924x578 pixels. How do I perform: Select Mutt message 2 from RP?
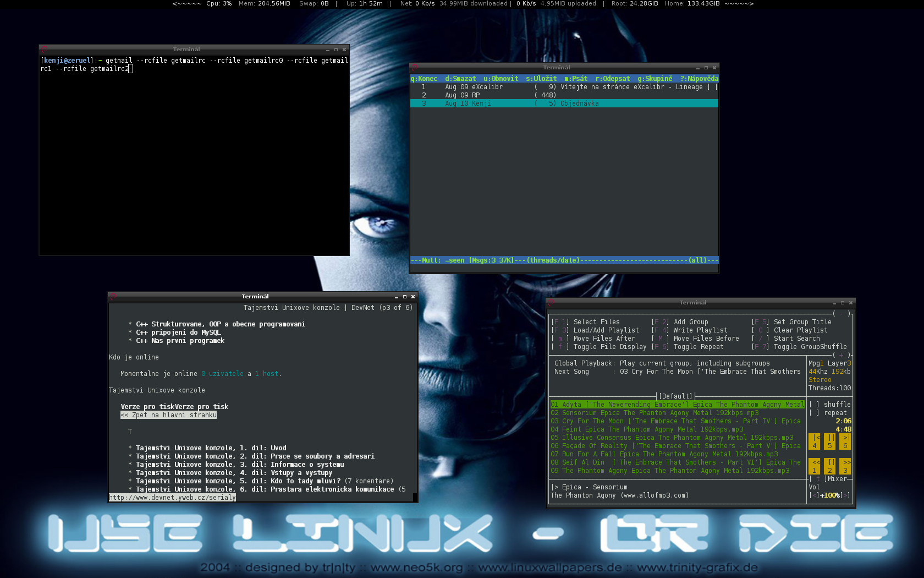[564, 95]
